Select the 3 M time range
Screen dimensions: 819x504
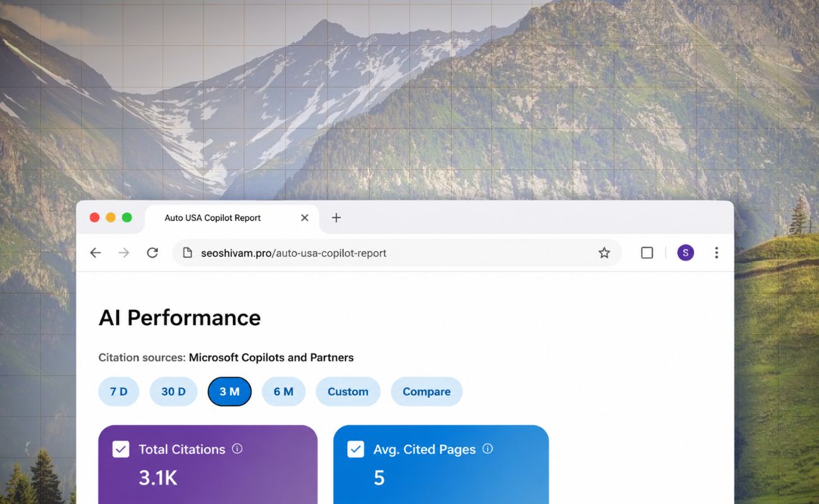coord(229,392)
